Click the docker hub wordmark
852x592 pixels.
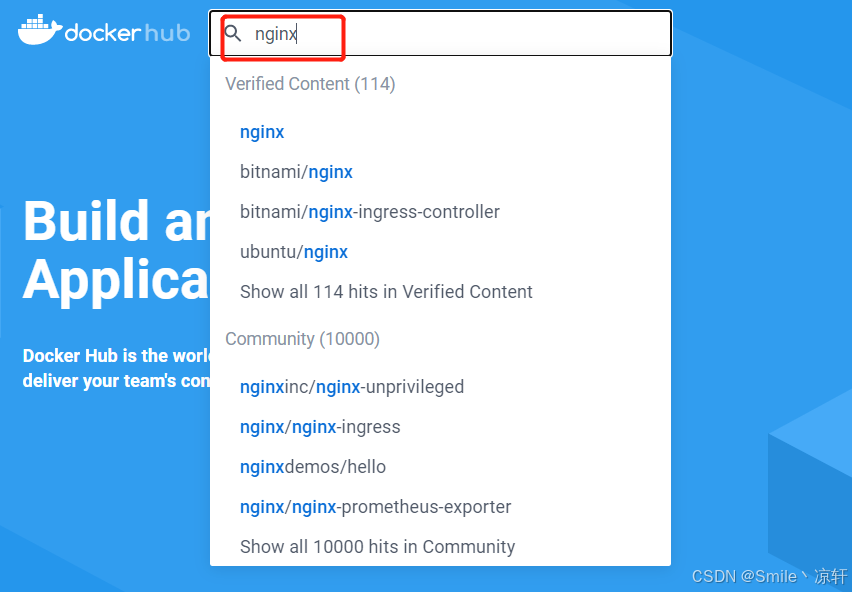(127, 33)
